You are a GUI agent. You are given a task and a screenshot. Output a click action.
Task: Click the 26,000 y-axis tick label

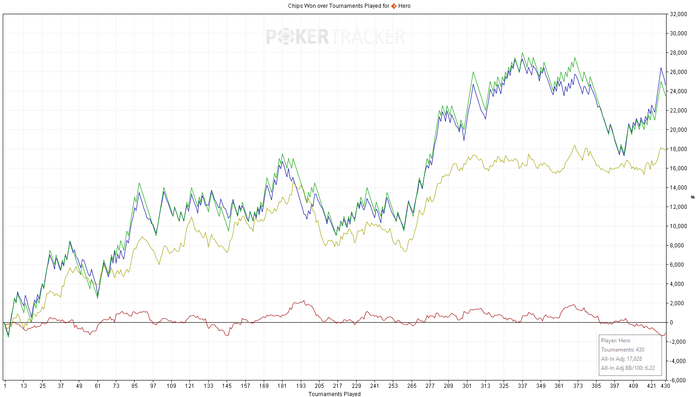pos(678,72)
